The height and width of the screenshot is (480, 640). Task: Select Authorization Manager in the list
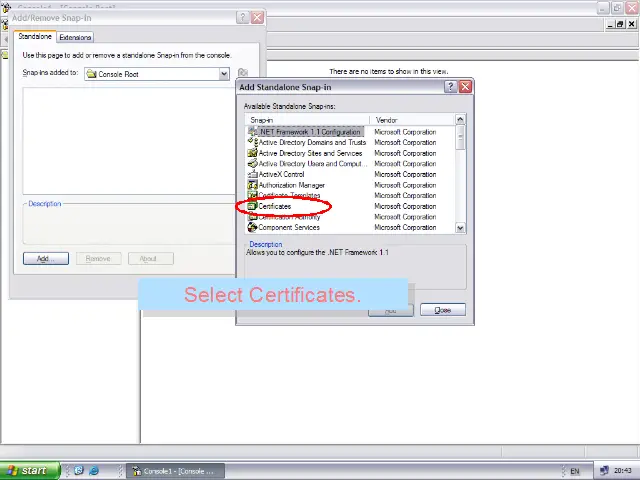click(292, 185)
